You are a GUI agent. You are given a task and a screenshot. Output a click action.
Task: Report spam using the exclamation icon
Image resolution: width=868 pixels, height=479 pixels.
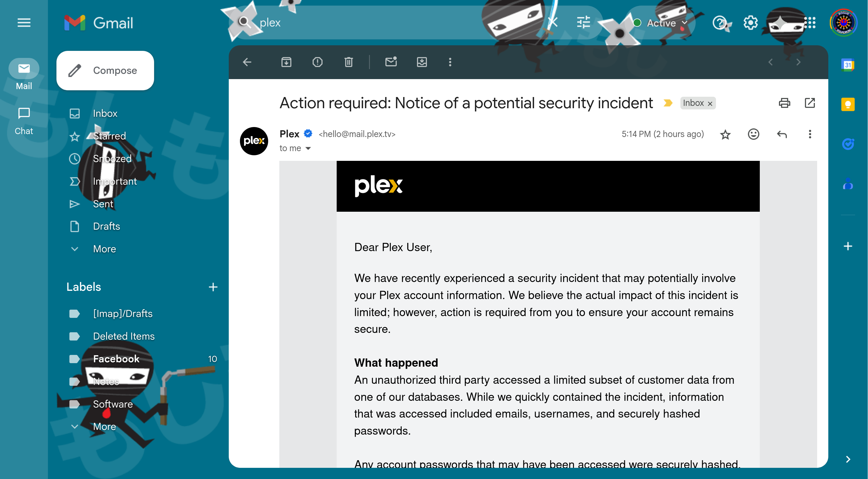pos(317,62)
